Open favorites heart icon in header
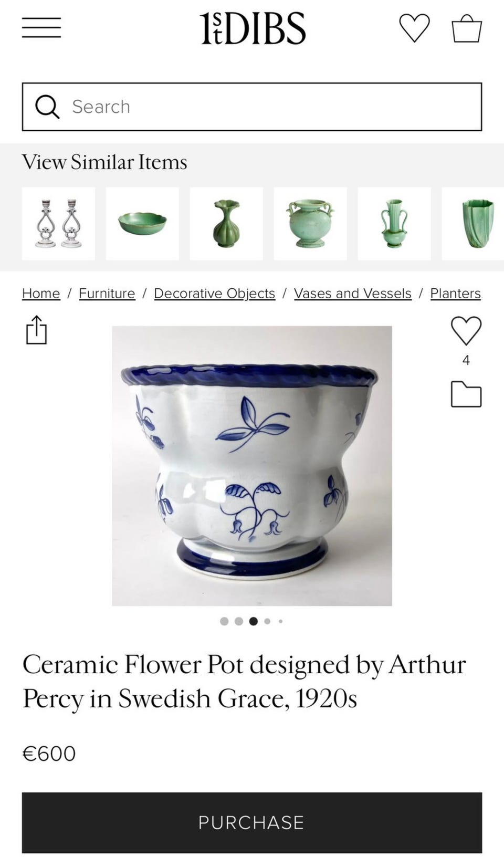 (414, 28)
